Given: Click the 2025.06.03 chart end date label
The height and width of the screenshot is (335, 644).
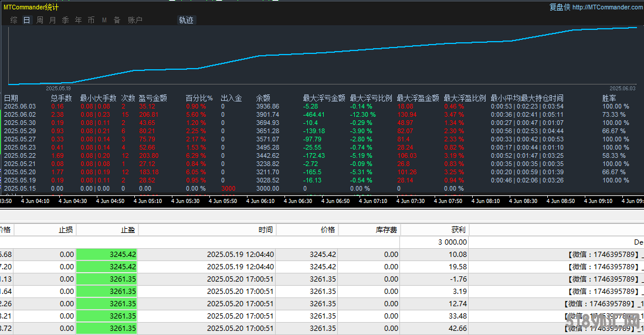Looking at the screenshot, I should point(622,89).
